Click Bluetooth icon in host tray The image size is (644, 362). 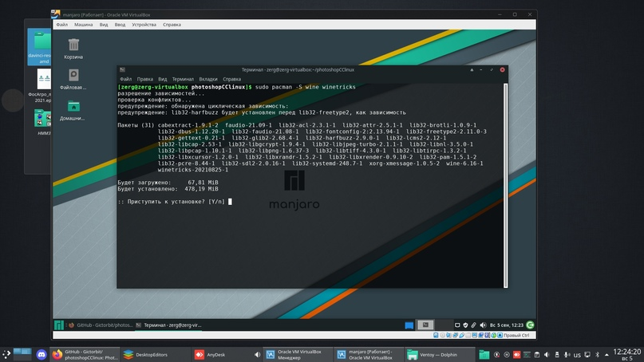598,355
